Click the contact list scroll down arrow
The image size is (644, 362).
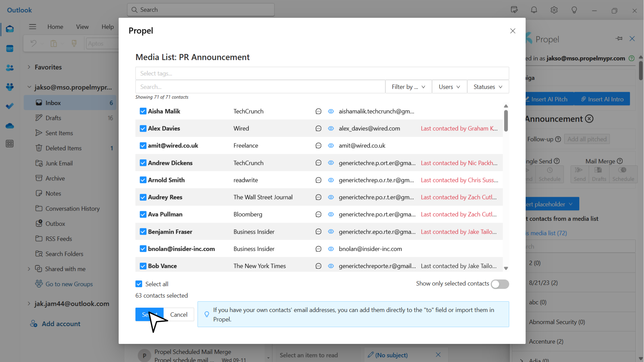[506, 268]
